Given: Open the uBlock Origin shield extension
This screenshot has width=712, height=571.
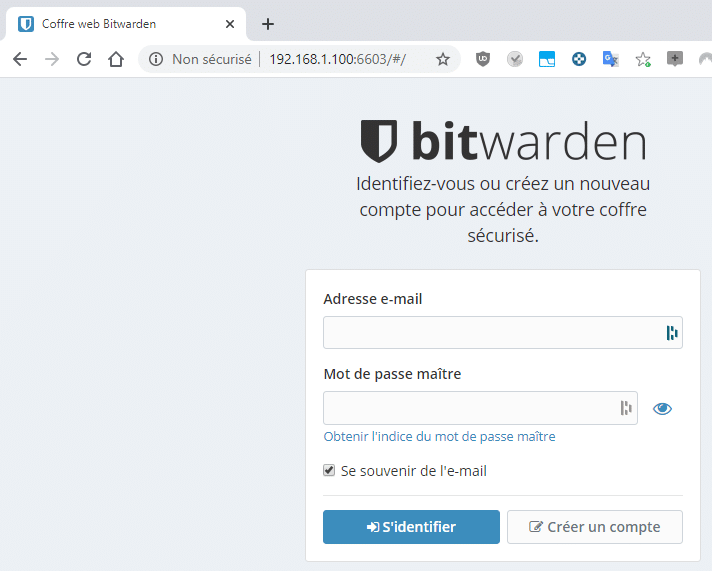Looking at the screenshot, I should (483, 59).
